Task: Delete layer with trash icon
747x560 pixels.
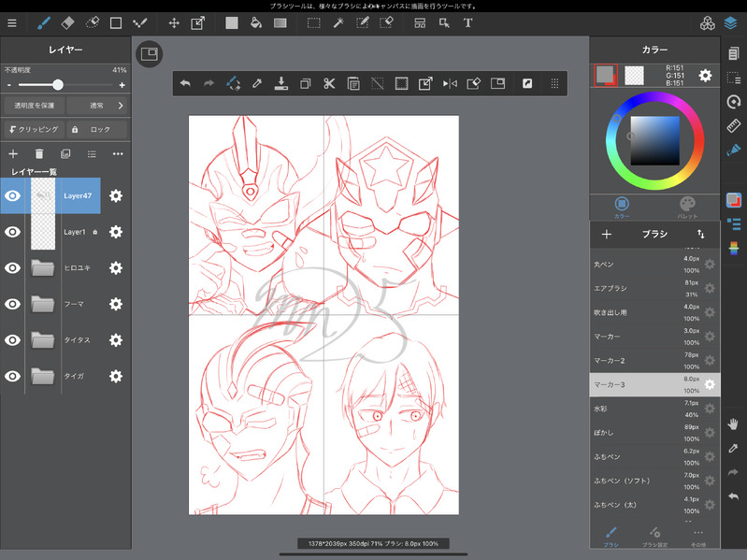Action: pos(39,154)
